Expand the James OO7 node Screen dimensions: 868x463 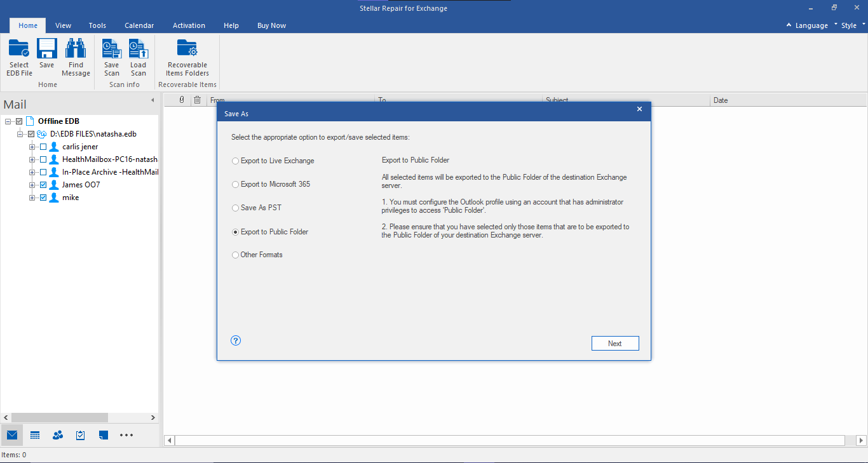(x=32, y=185)
